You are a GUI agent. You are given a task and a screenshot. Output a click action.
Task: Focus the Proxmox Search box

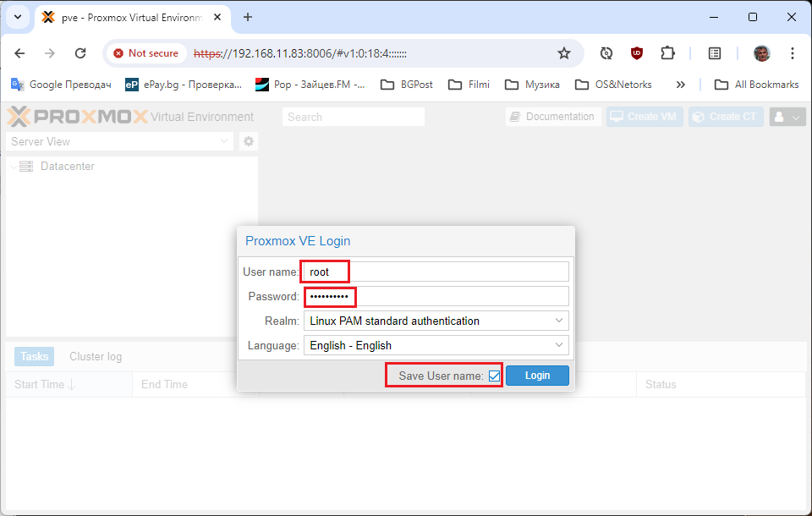354,117
